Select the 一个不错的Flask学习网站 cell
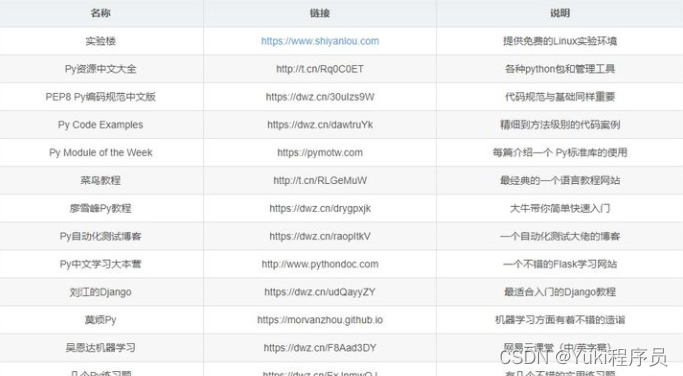The width and height of the screenshot is (683, 376). (x=560, y=264)
